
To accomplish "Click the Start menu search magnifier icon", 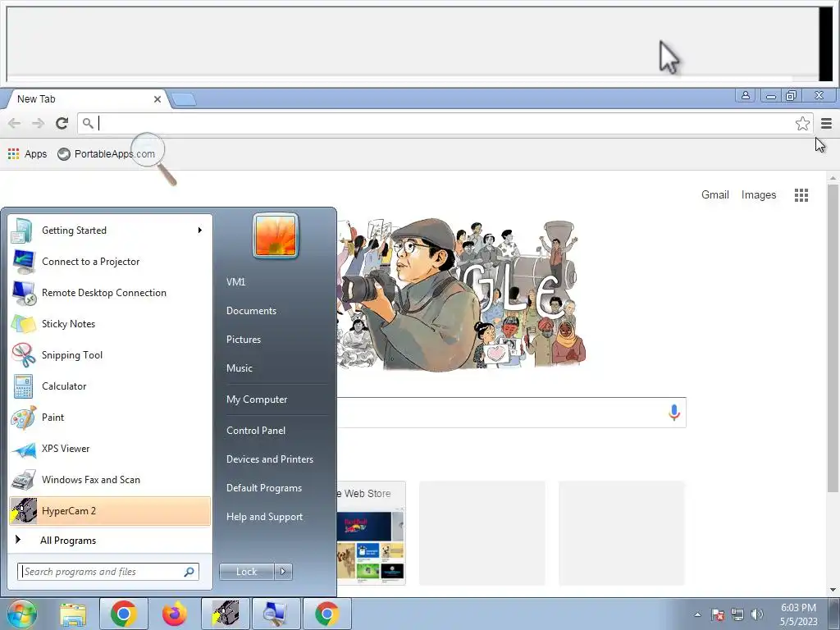I will [x=189, y=572].
